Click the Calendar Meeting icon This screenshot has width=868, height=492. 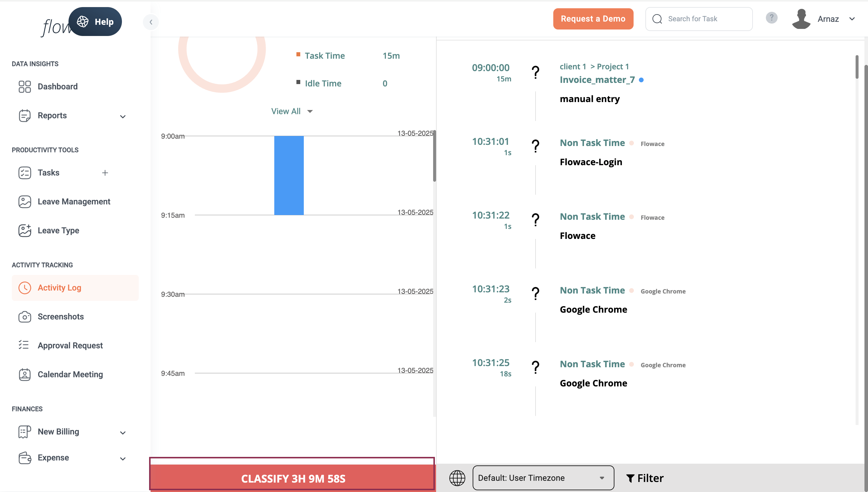pyautogui.click(x=25, y=374)
